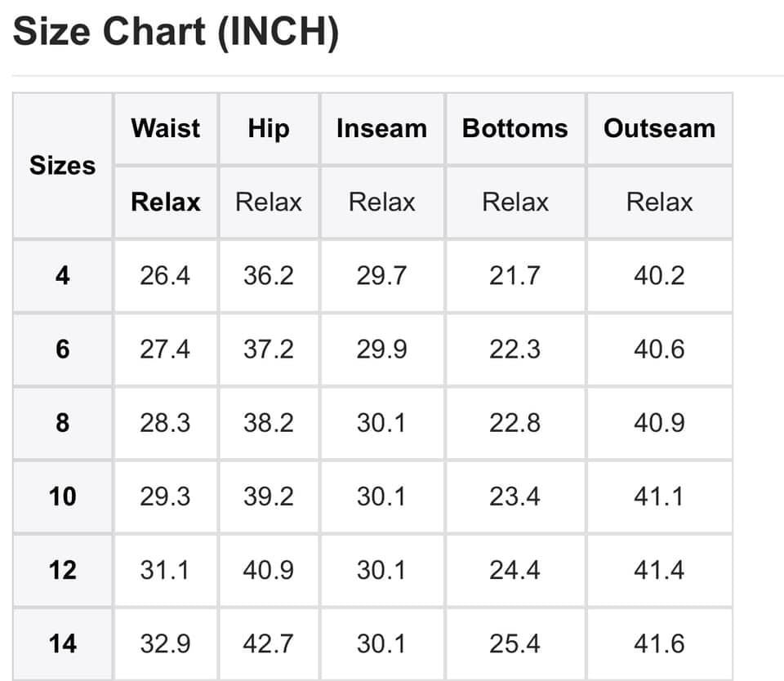This screenshot has width=784, height=681.
Task: Select the size 4 row label
Action: pyautogui.click(x=63, y=275)
